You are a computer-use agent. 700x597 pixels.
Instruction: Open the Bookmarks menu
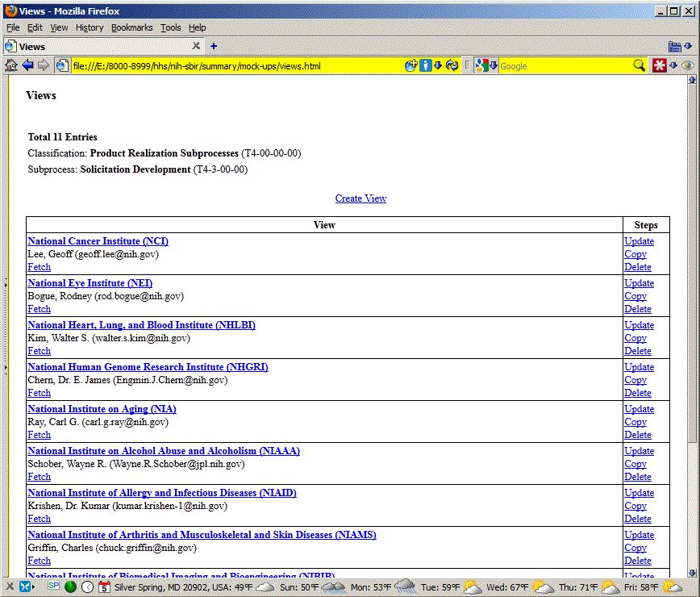(x=131, y=27)
